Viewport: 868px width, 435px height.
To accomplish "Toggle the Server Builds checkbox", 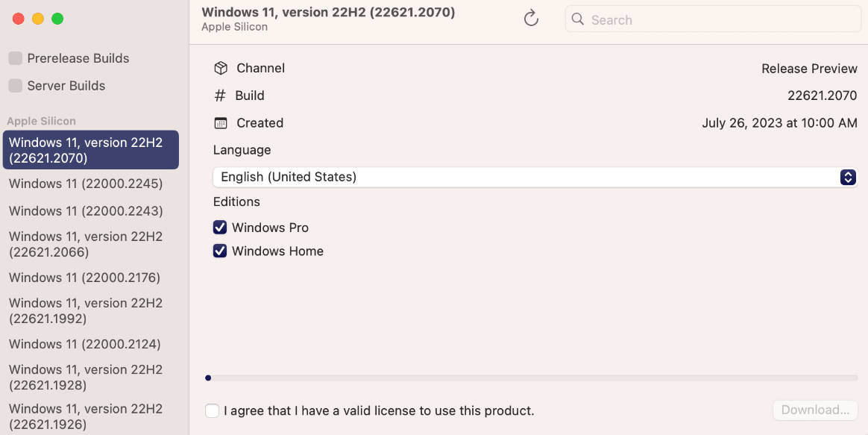I will pyautogui.click(x=16, y=86).
